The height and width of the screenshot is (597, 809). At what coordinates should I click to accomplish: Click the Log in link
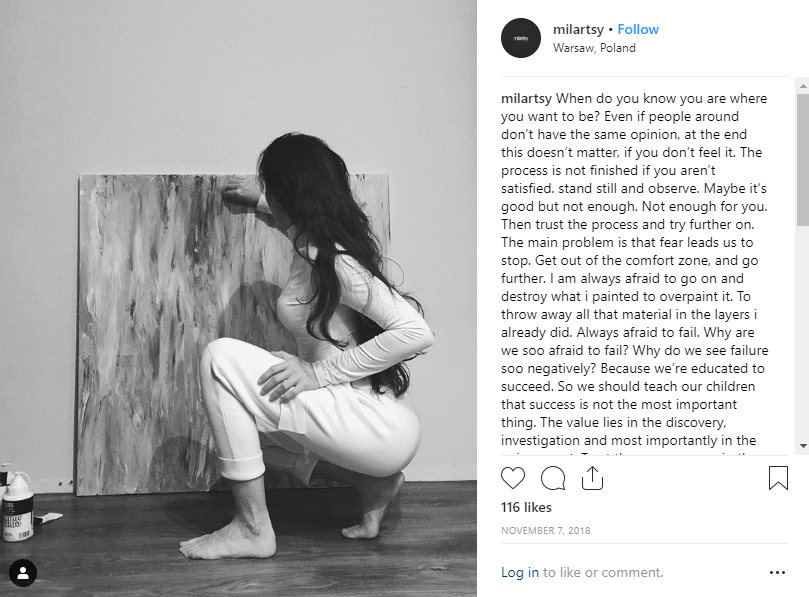pos(520,572)
